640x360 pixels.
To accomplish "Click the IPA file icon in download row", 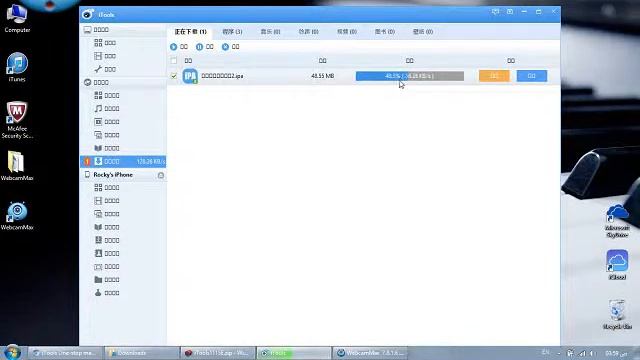I will (190, 76).
